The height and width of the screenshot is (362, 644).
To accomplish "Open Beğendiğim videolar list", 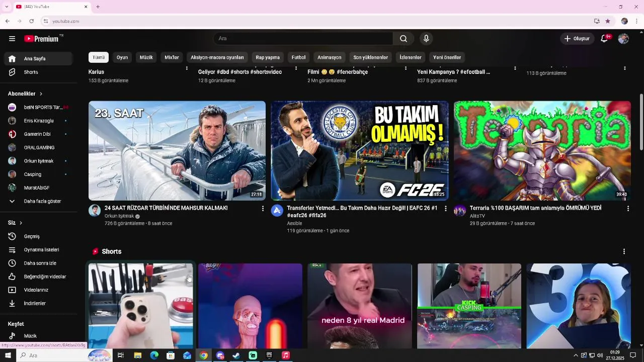I will coord(38,277).
